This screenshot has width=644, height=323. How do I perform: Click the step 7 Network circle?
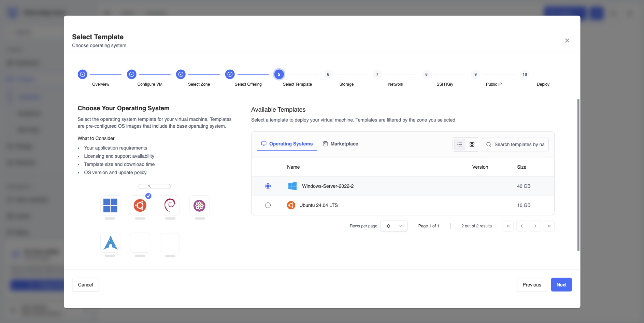click(377, 74)
